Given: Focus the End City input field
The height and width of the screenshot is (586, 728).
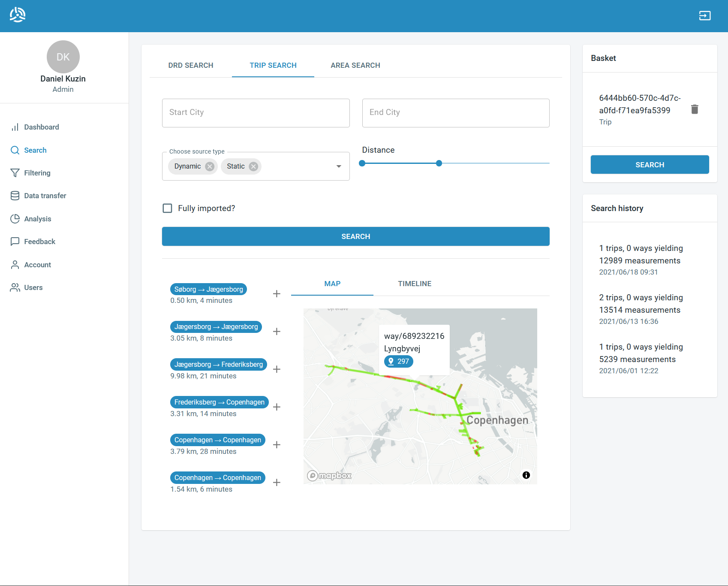Looking at the screenshot, I should 455,113.
